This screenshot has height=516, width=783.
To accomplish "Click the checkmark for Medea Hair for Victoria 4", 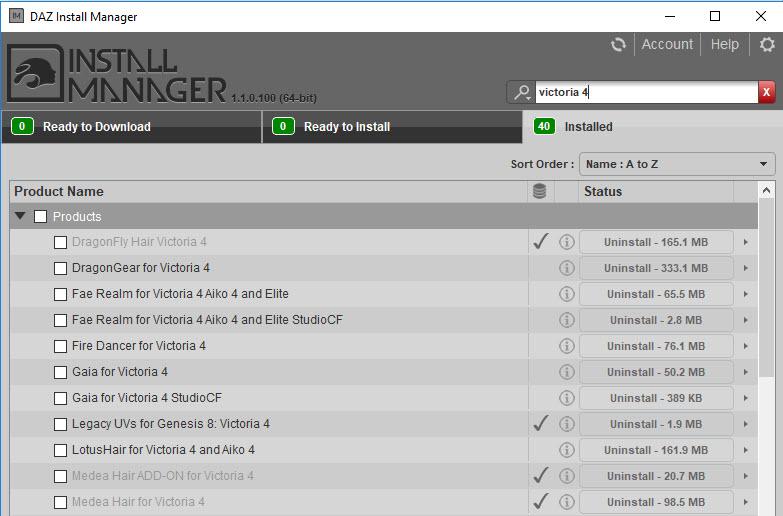I will click(x=541, y=501).
